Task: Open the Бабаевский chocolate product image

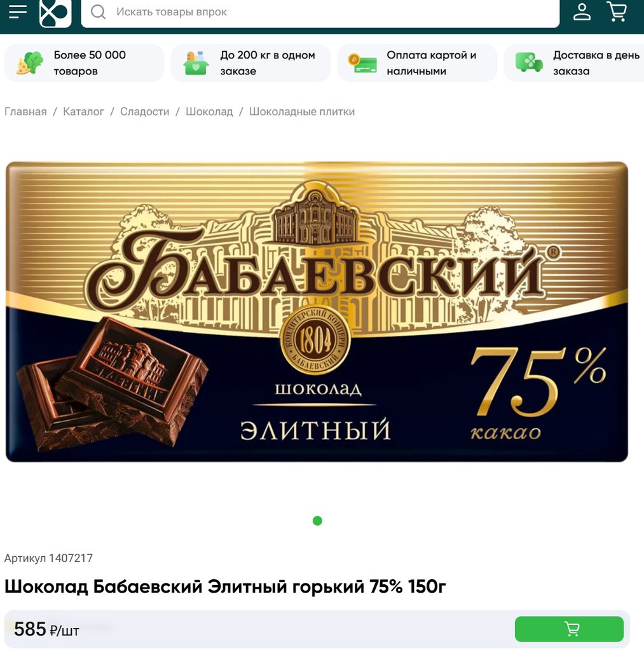Action: pos(317,312)
